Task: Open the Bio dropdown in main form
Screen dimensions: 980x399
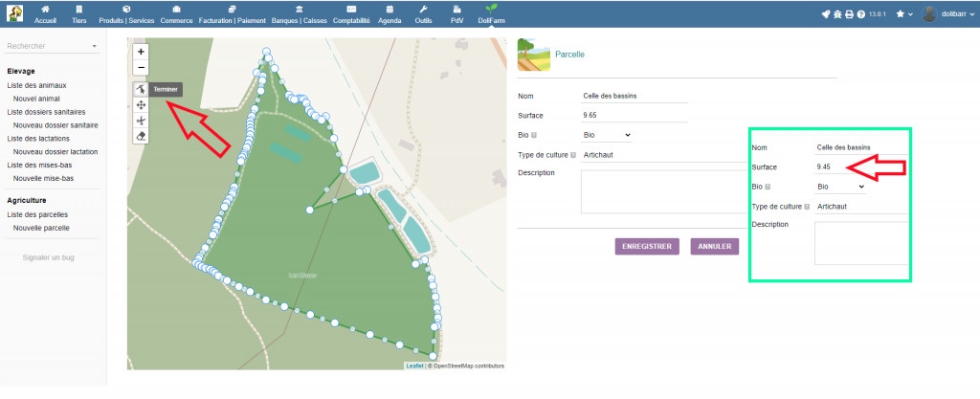Action: (x=607, y=135)
